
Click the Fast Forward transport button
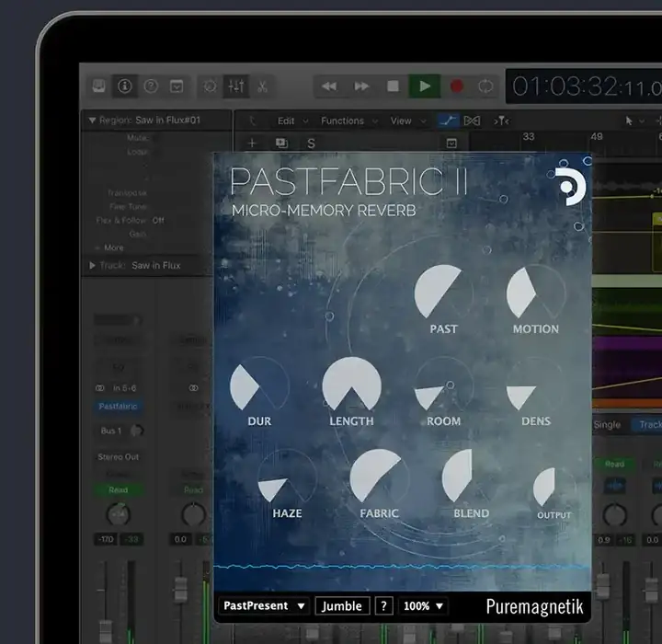click(361, 86)
